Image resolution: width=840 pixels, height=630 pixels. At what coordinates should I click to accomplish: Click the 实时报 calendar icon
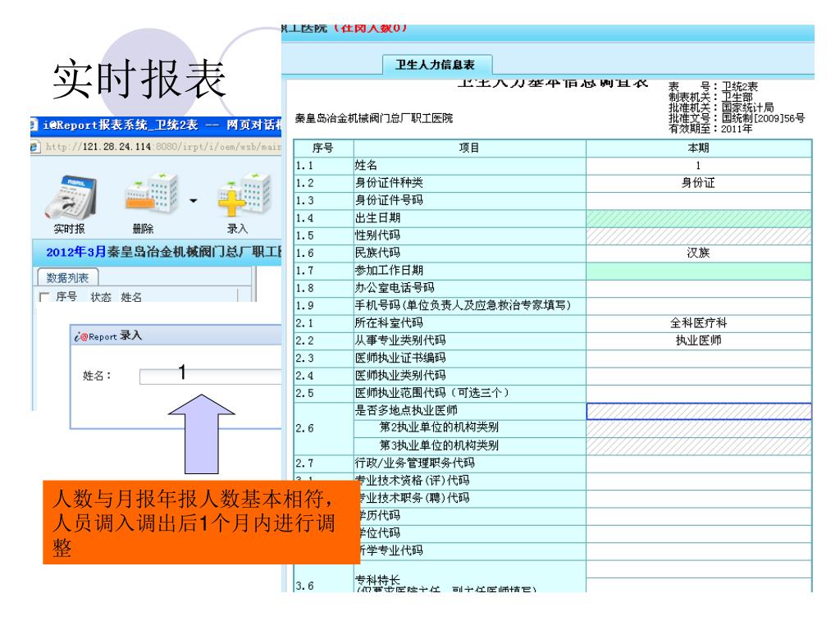tap(70, 197)
